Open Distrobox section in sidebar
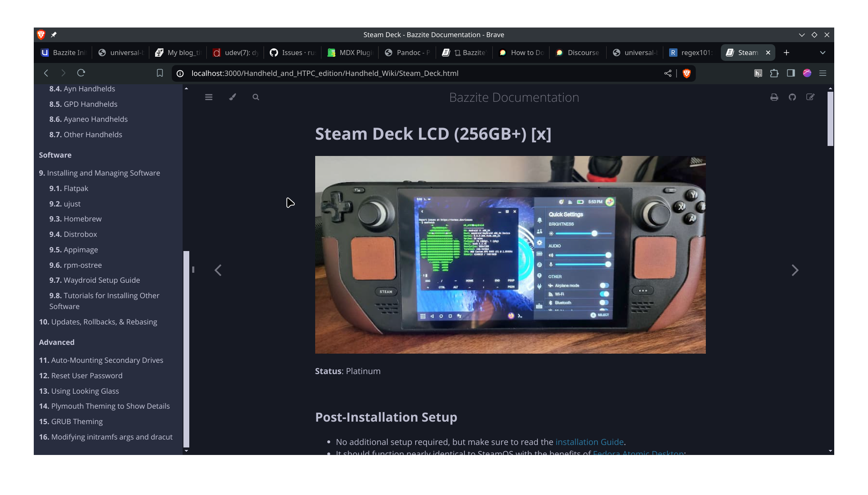This screenshot has height=495, width=868. pyautogui.click(x=80, y=234)
